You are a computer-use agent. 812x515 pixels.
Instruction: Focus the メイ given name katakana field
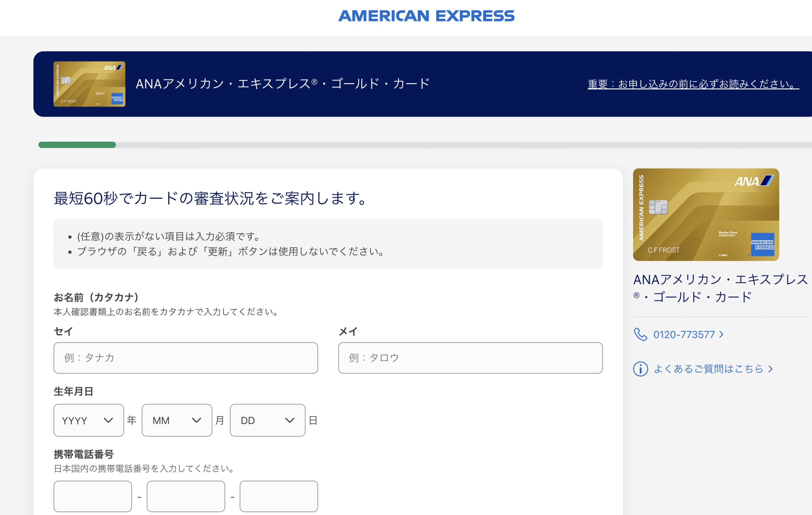[x=470, y=358]
